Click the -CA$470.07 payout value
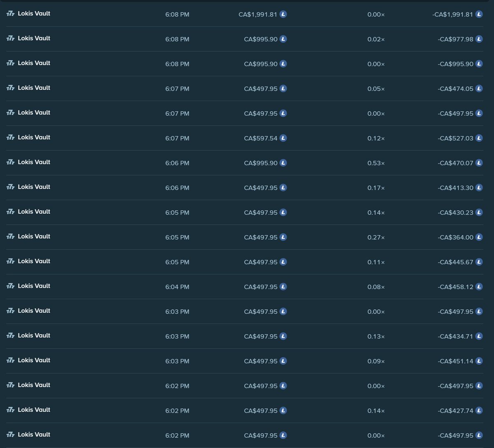This screenshot has width=494, height=448. point(455,163)
